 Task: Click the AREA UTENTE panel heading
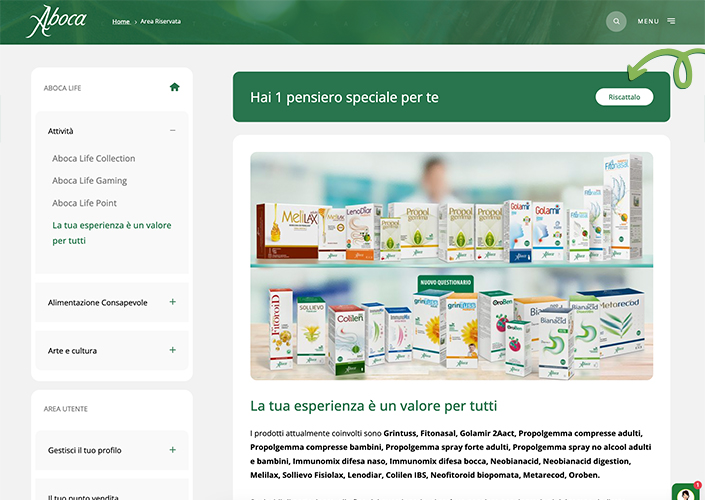point(66,409)
